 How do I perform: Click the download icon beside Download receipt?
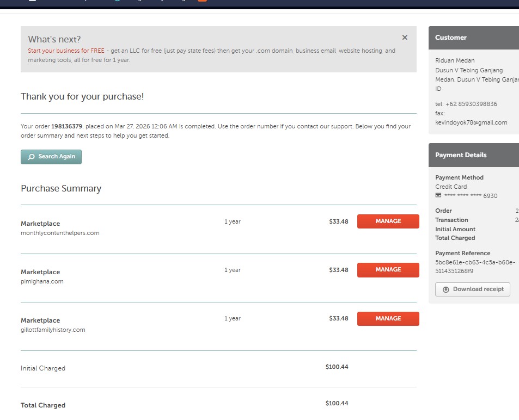(x=445, y=289)
